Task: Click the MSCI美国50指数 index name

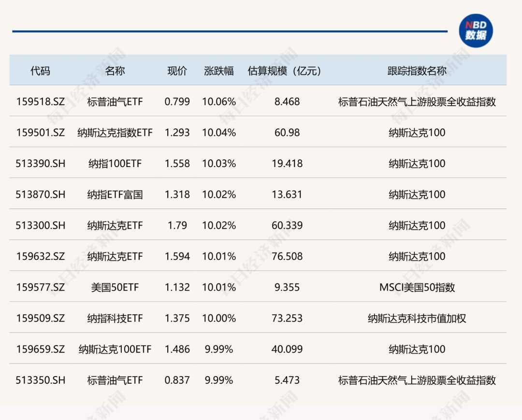Action: [417, 287]
